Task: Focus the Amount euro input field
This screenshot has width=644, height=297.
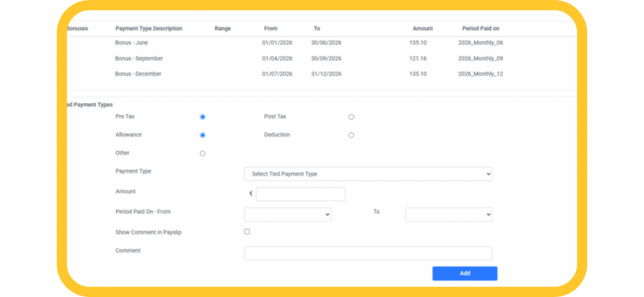Action: pyautogui.click(x=301, y=194)
